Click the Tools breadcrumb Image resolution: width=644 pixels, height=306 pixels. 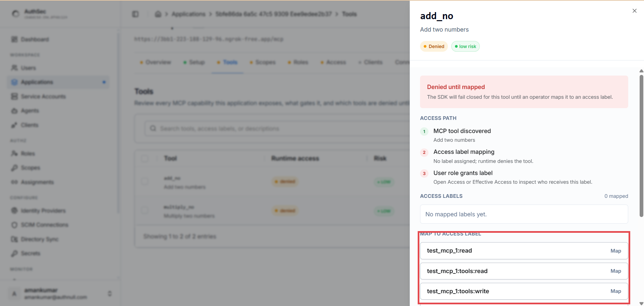pos(349,14)
